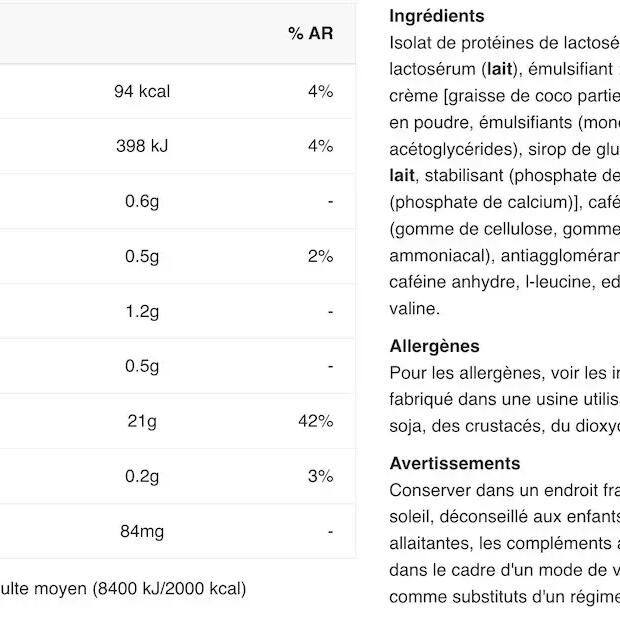The image size is (620, 620).
Task: Click the % AR column header
Action: click(x=310, y=33)
